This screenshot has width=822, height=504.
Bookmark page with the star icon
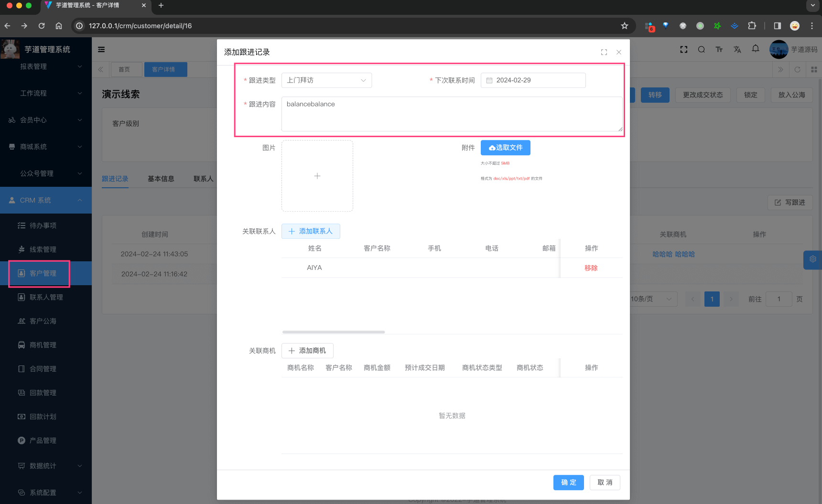(x=624, y=26)
